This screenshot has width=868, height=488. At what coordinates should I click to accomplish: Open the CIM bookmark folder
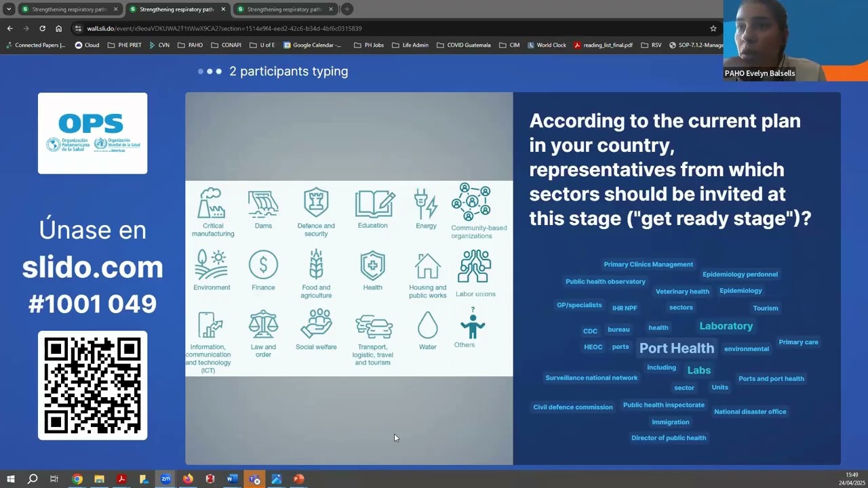(x=509, y=45)
